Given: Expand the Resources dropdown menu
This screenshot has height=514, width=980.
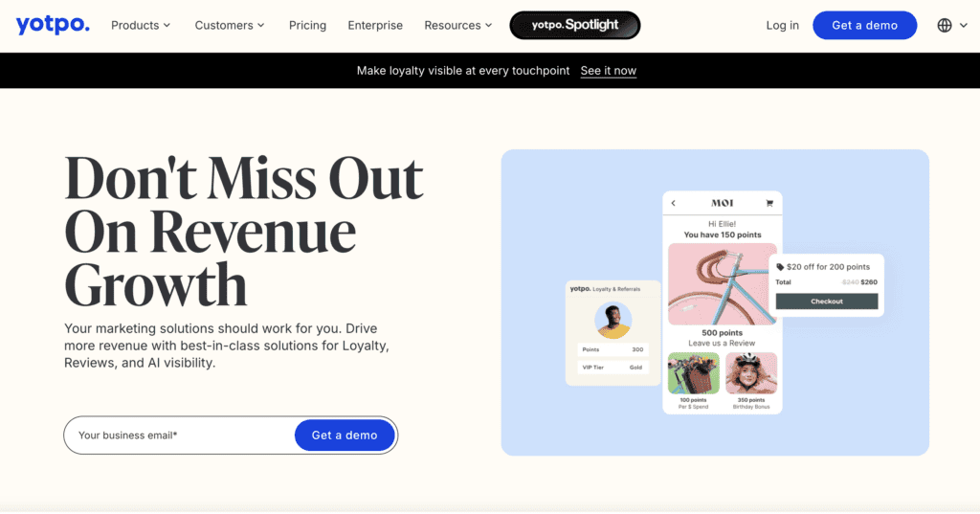Looking at the screenshot, I should point(458,26).
